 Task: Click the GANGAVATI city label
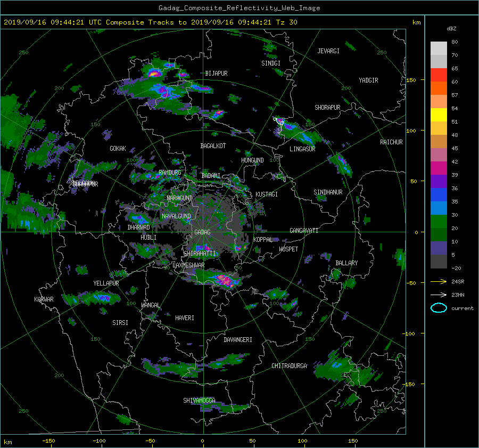coord(304,231)
